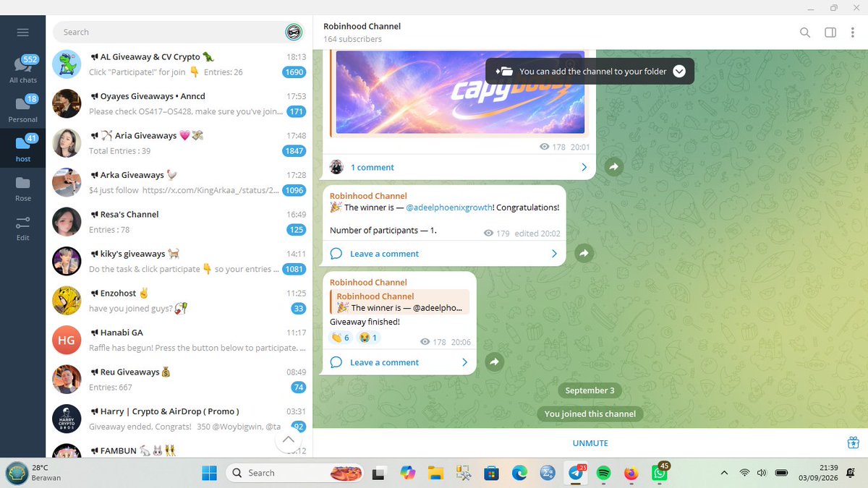Open Microsoft Store from the taskbar
Screen dimensions: 868x488
(x=491, y=473)
